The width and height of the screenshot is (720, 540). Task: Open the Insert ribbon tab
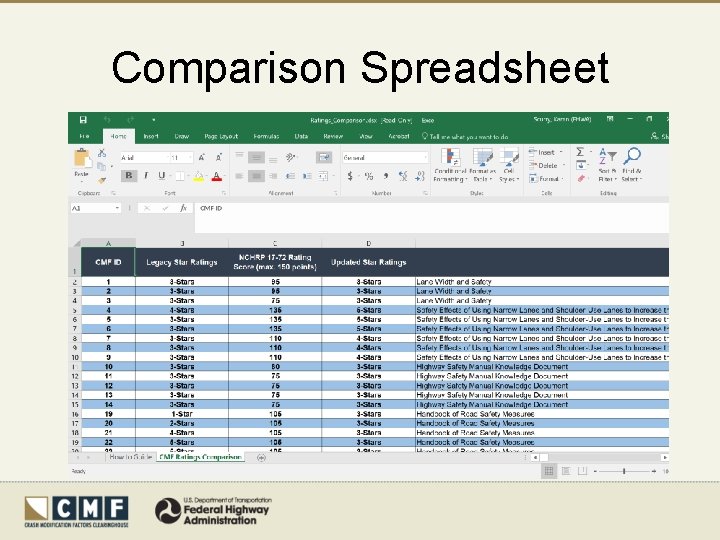[x=151, y=136]
